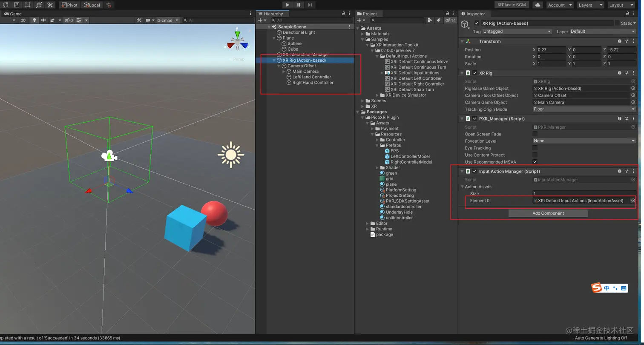
Task: Open Layer Default dropdown
Action: (603, 31)
